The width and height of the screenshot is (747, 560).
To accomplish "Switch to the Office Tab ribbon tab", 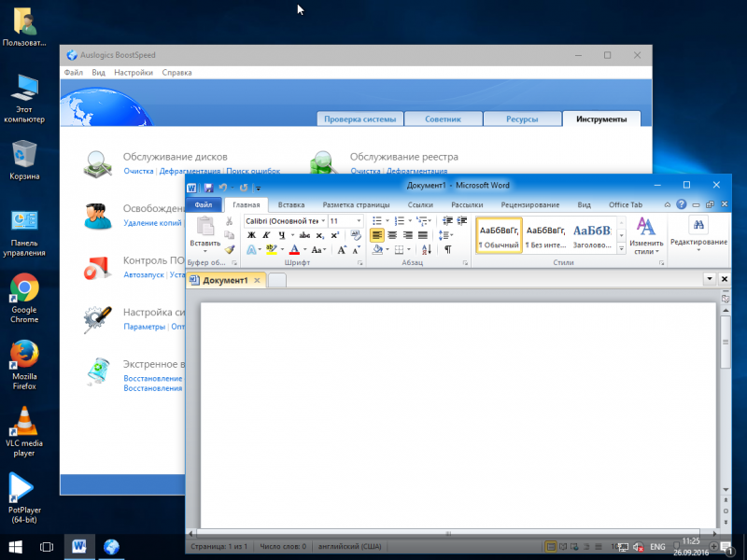I will (625, 204).
